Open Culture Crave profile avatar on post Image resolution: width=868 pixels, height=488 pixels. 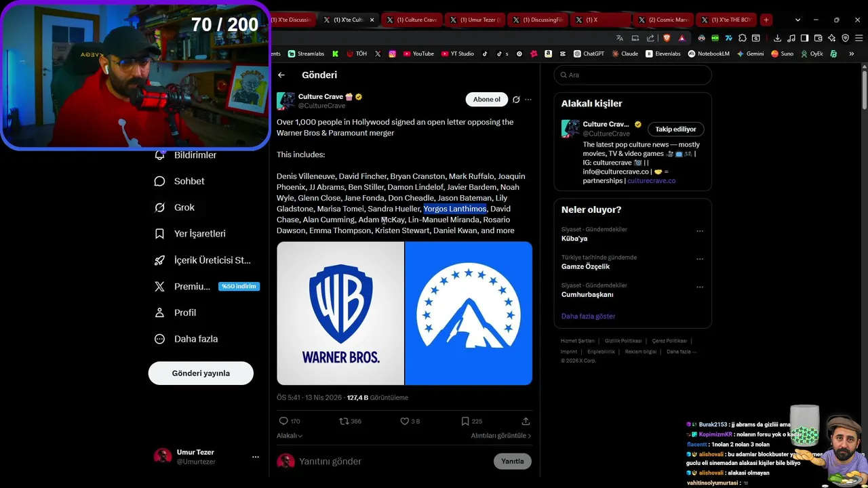pos(285,101)
